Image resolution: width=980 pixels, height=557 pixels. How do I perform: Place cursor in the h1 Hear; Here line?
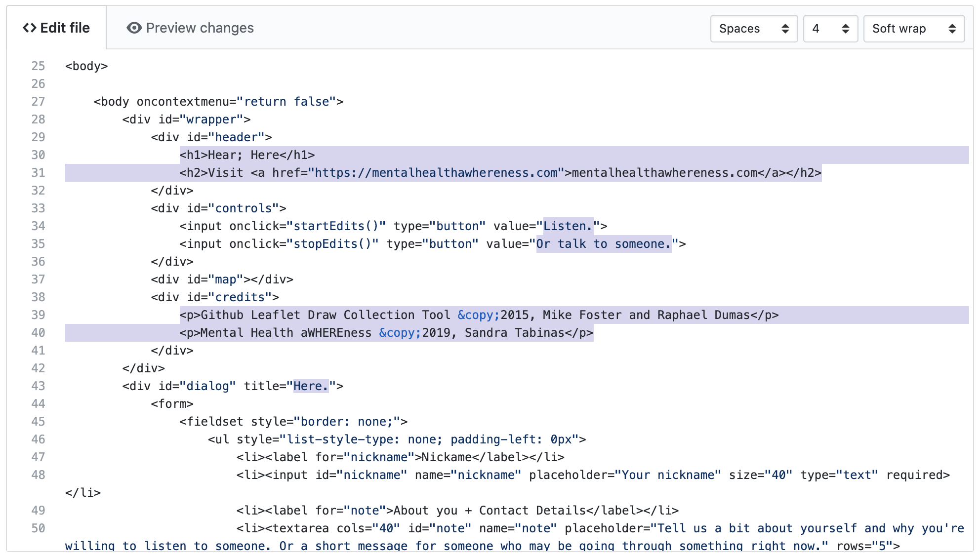coord(247,155)
